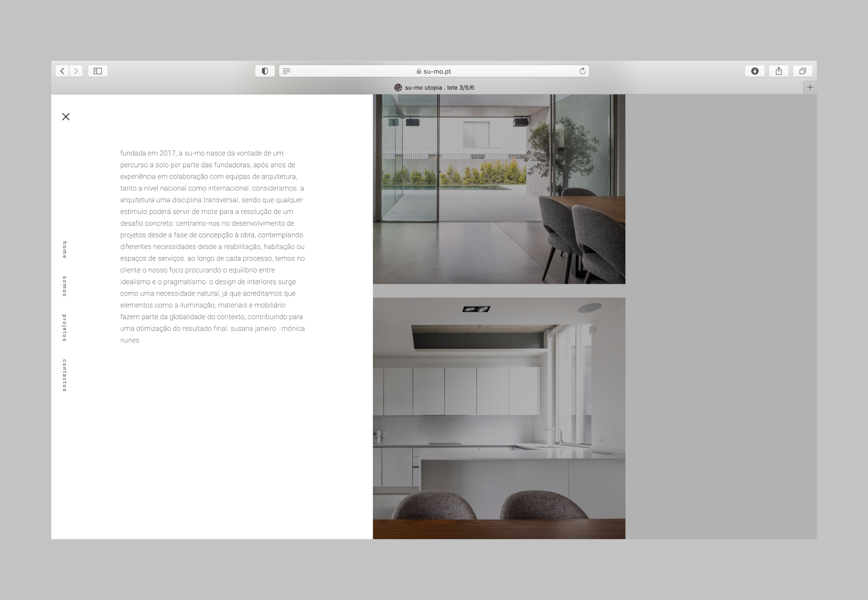Navigate to projetos link

[x=65, y=328]
